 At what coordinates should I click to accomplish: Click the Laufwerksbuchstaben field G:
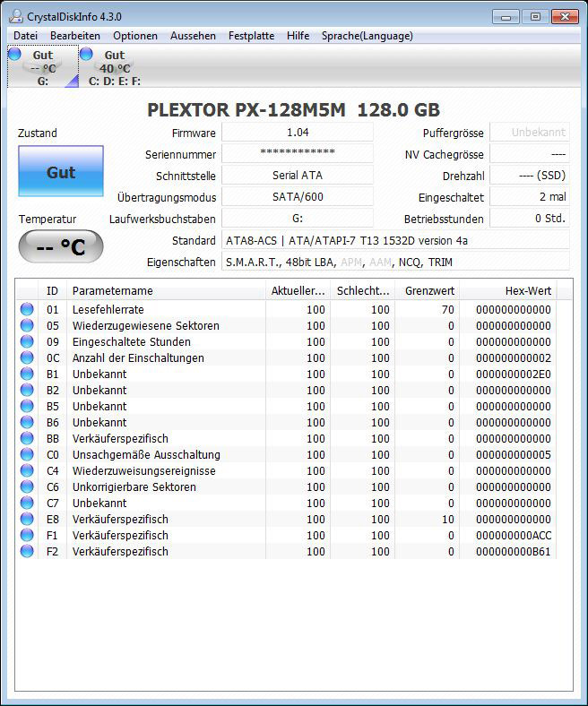tap(298, 219)
